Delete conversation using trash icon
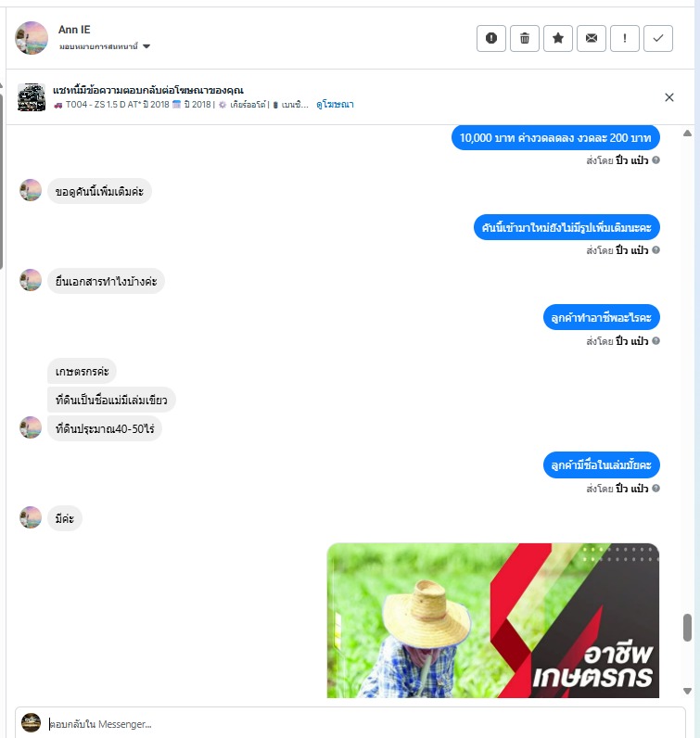The width and height of the screenshot is (700, 738). (525, 38)
